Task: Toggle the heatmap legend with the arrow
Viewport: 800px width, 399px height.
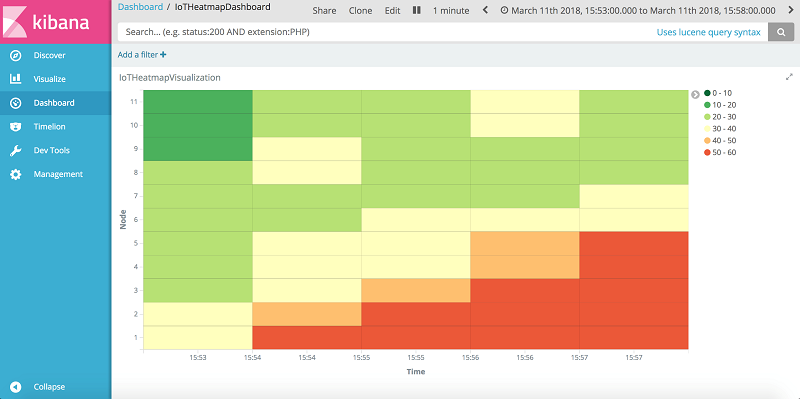Action: click(695, 94)
